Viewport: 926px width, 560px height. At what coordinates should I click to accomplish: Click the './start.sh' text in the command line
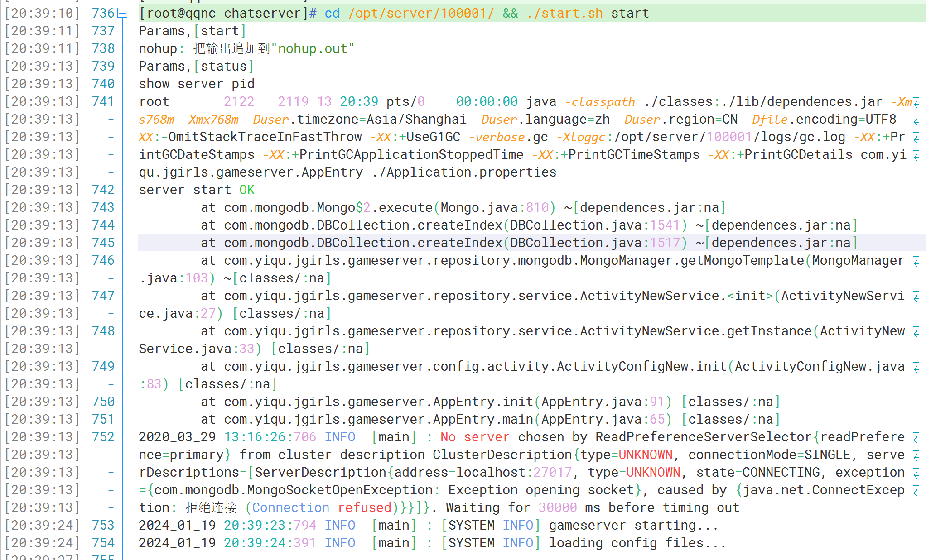tap(564, 13)
